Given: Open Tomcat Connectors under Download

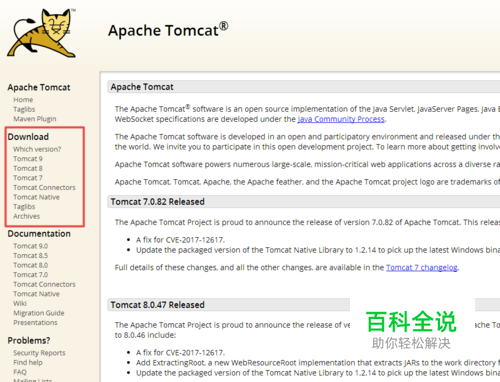Looking at the screenshot, I should 44,187.
